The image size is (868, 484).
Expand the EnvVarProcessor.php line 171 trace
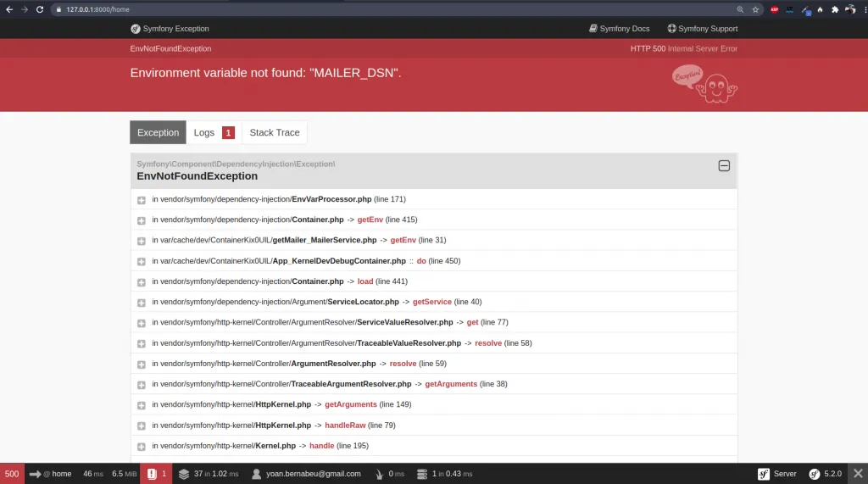[142, 199]
